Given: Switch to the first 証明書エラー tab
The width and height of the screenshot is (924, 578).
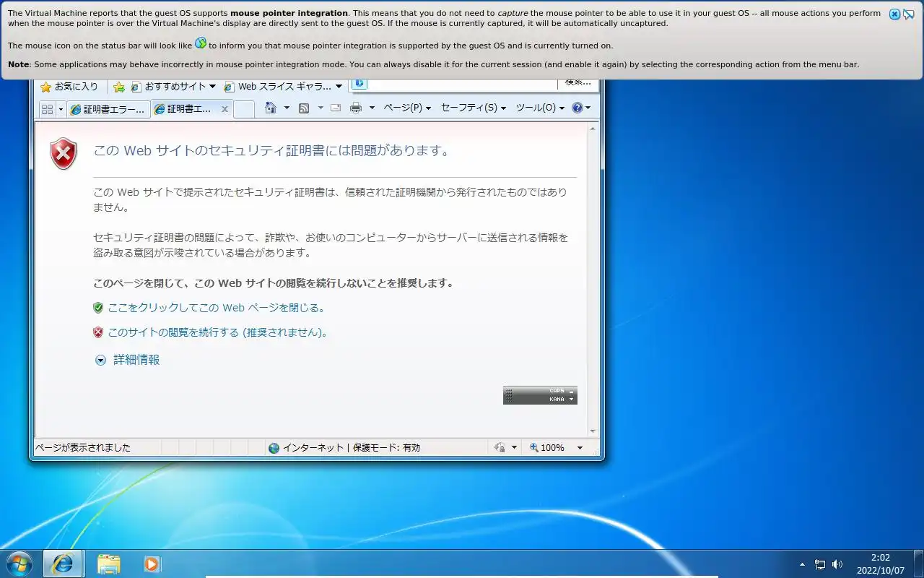Looking at the screenshot, I should (108, 109).
